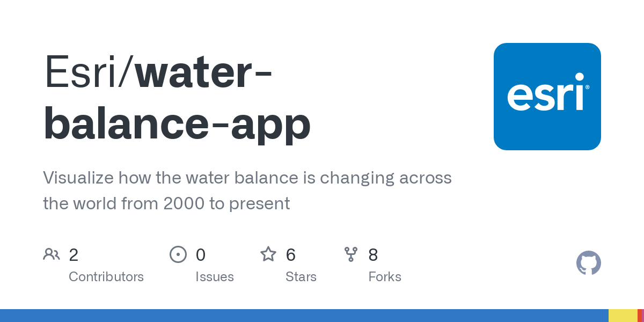This screenshot has width=644, height=322.
Task: Click the yellow language bar segment
Action: [x=623, y=316]
